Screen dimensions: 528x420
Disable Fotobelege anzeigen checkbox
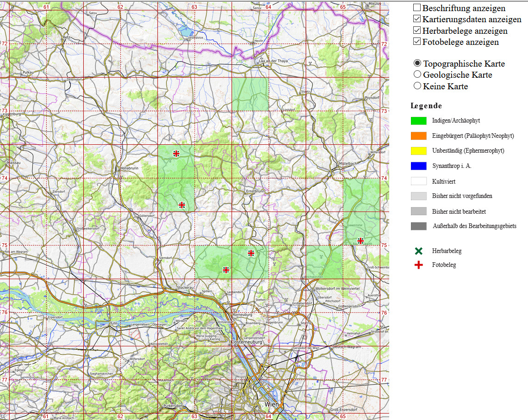[417, 41]
